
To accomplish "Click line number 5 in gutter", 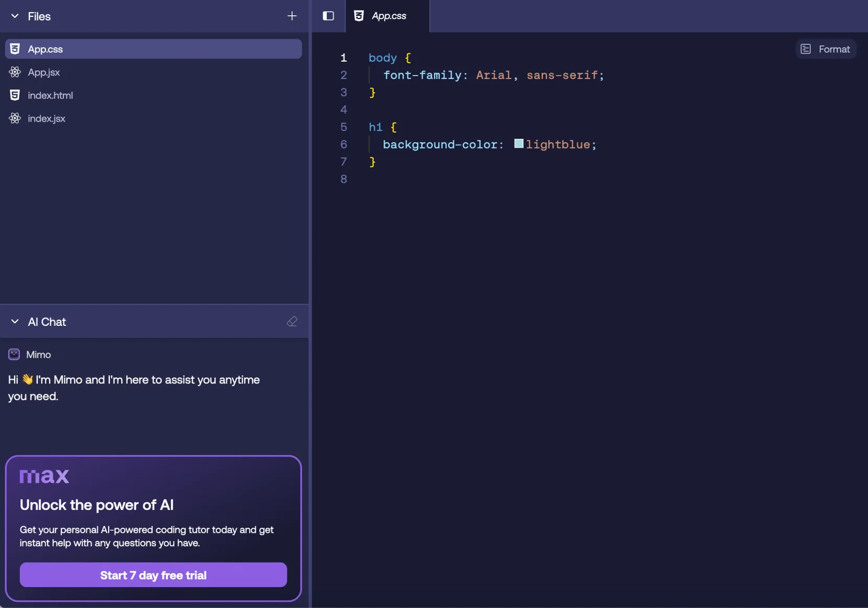I will [x=344, y=127].
